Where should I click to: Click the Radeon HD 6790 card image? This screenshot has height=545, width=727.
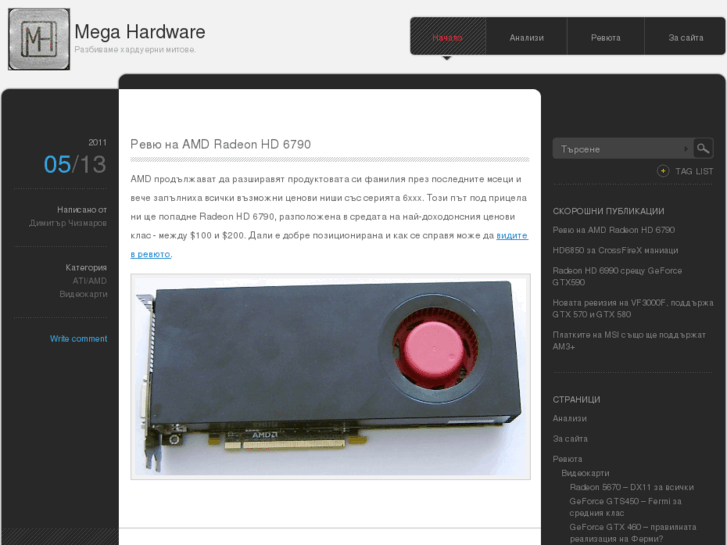tap(331, 377)
